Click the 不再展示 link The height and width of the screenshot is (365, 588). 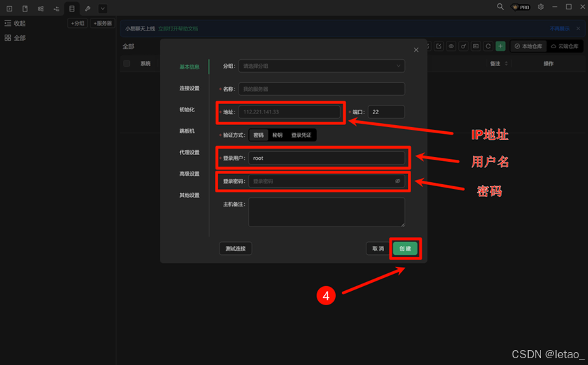point(559,29)
